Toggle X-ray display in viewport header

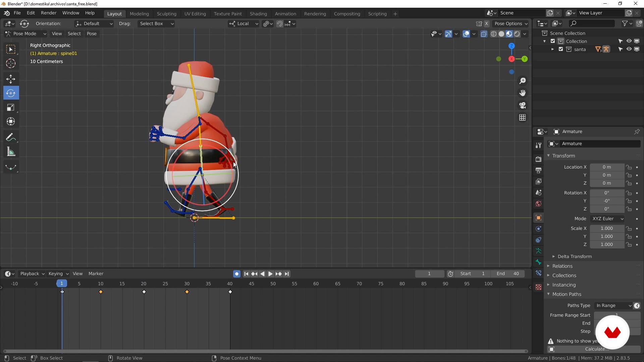(x=484, y=34)
